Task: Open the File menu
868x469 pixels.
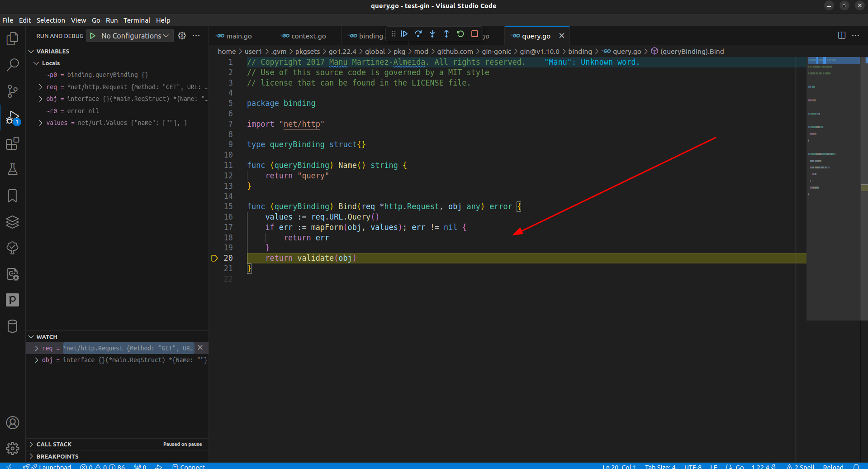Action: 8,20
